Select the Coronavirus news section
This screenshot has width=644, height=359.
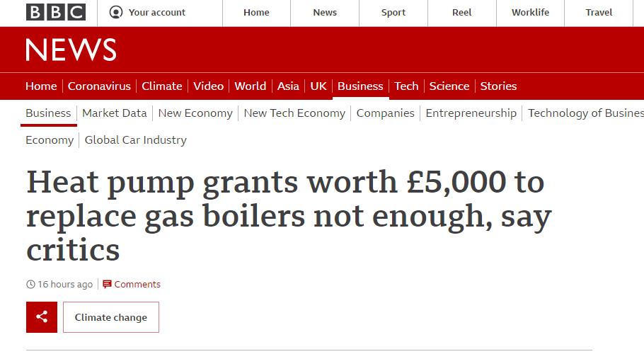[x=99, y=86]
